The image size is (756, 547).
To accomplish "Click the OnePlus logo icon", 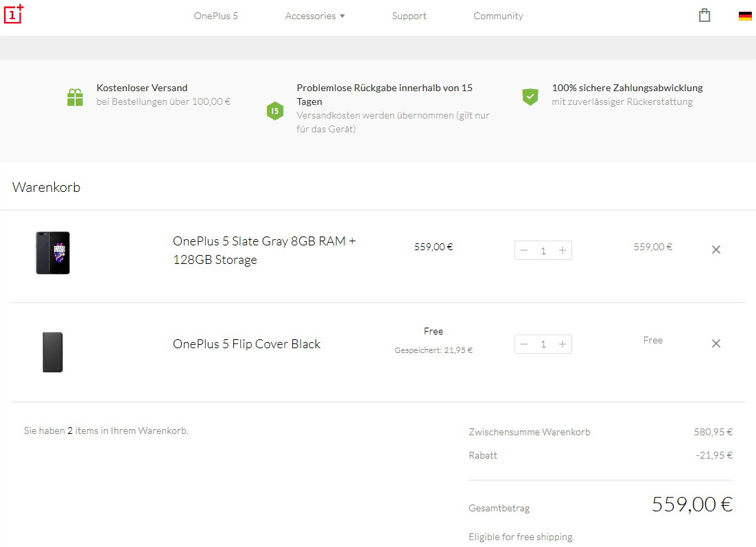I will 14,14.
